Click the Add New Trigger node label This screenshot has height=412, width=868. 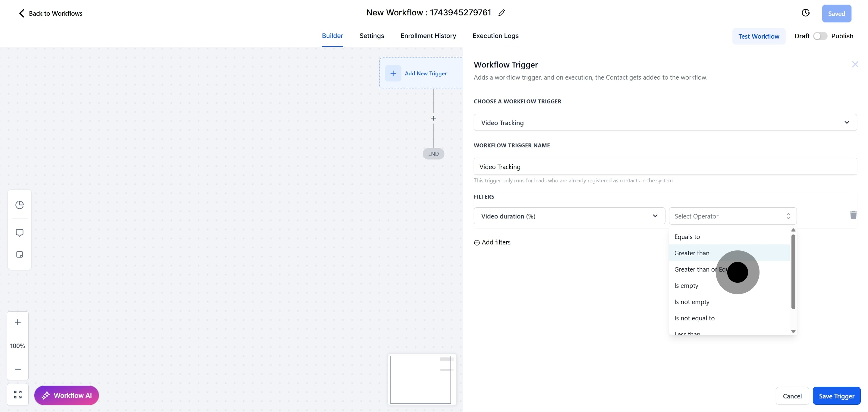coord(426,73)
